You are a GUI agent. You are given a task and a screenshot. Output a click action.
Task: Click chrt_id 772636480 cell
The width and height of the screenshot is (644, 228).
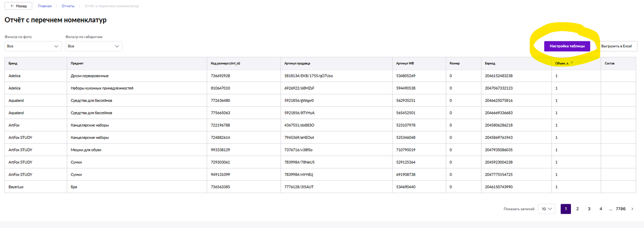click(x=221, y=100)
